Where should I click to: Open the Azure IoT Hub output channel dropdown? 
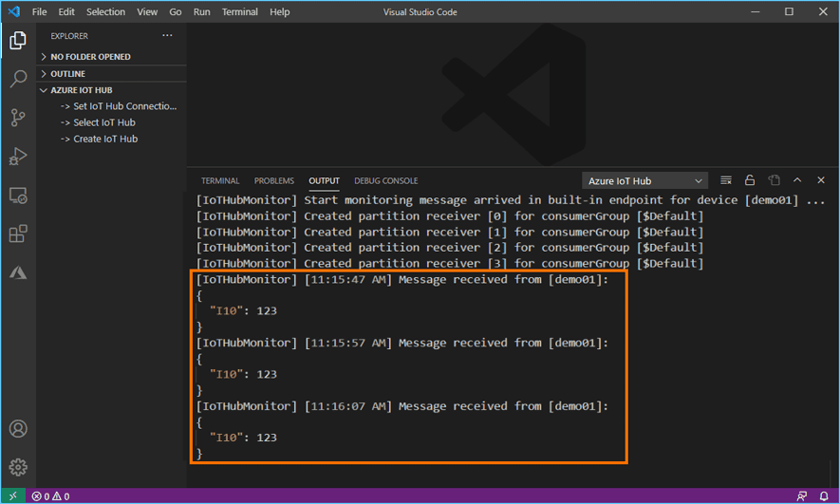click(x=645, y=181)
